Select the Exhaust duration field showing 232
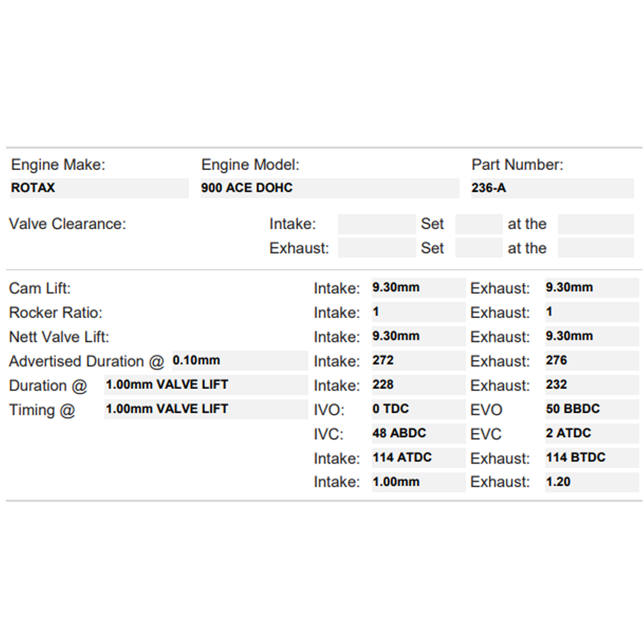Image resolution: width=644 pixels, height=644 pixels. click(591, 385)
